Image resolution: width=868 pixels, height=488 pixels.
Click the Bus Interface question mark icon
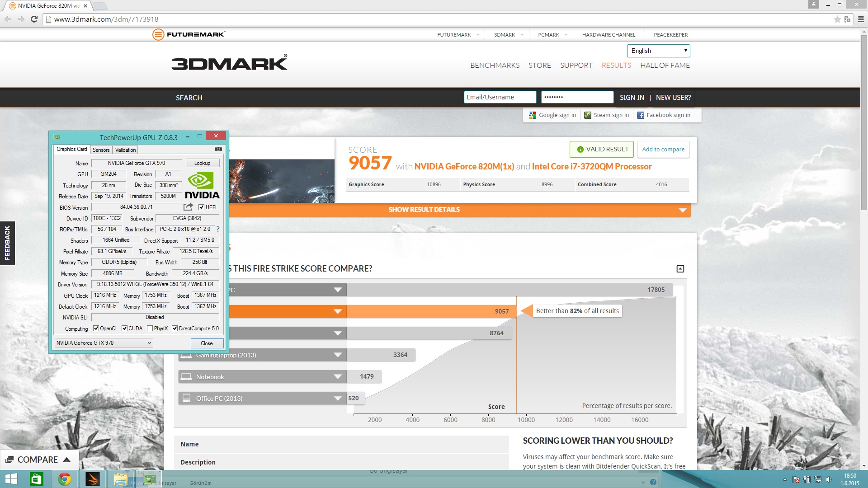tap(218, 229)
